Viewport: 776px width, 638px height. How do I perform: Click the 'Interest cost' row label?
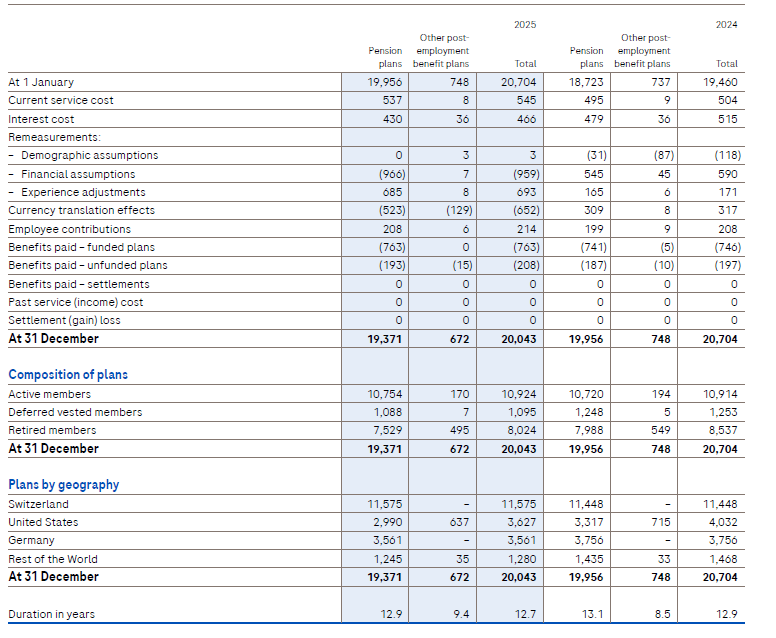[x=41, y=119]
